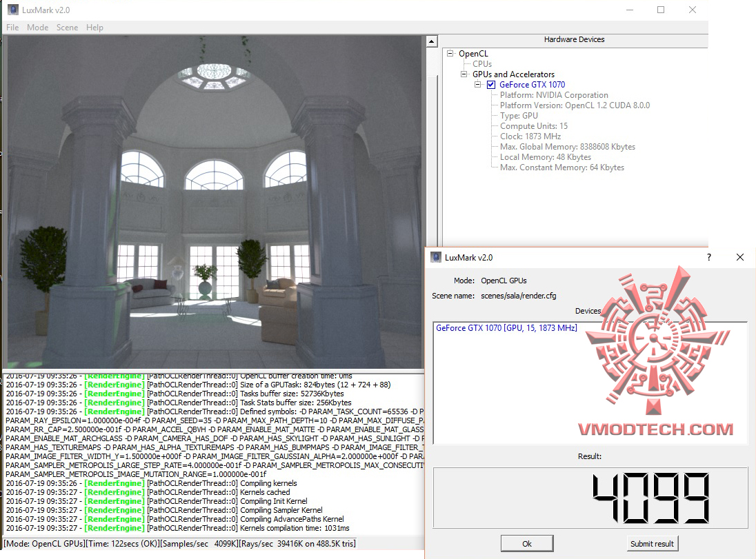Maximize the LuxMark main window
The width and height of the screenshot is (756, 559).
coord(661,10)
